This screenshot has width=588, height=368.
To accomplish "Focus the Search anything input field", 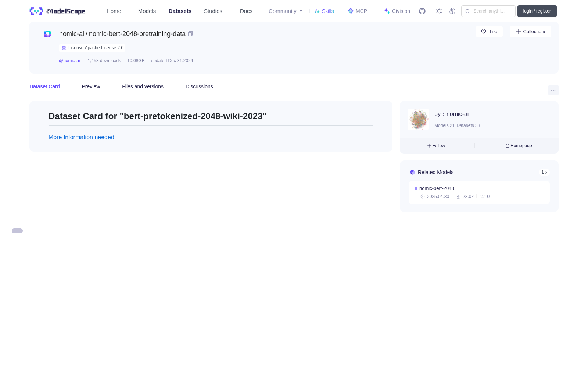I will (488, 11).
